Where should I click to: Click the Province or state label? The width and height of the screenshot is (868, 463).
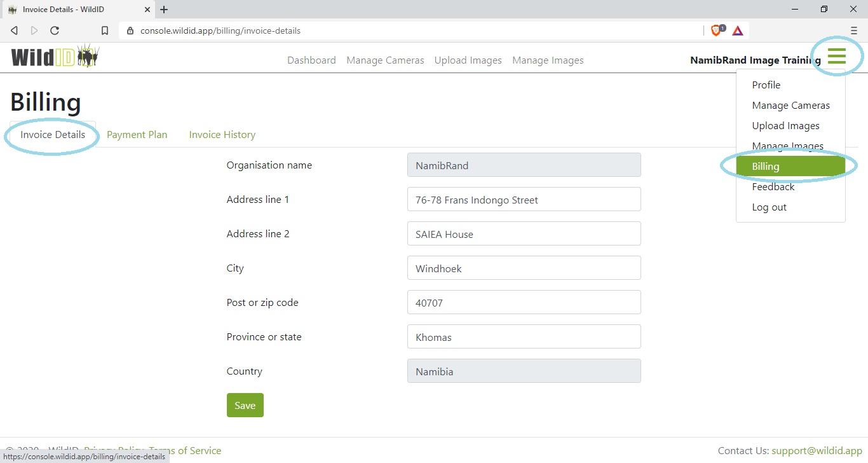[x=264, y=337]
